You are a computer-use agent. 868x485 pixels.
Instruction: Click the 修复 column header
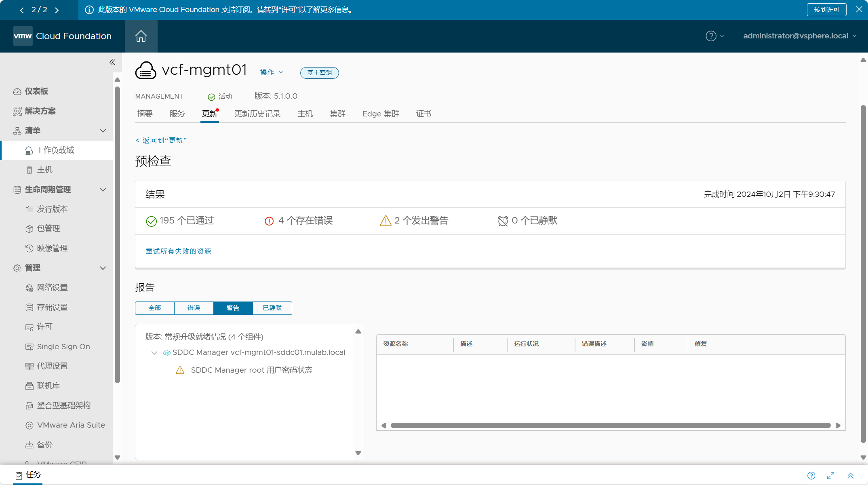pos(701,344)
